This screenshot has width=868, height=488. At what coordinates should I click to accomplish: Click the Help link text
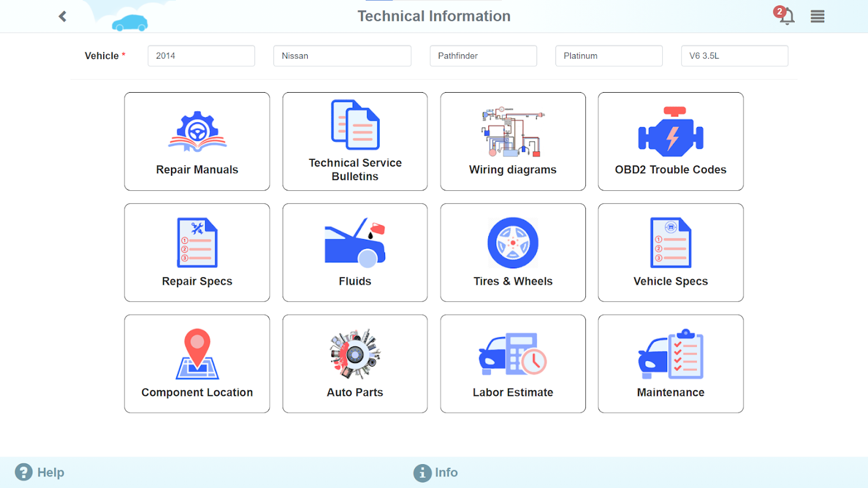[51, 472]
